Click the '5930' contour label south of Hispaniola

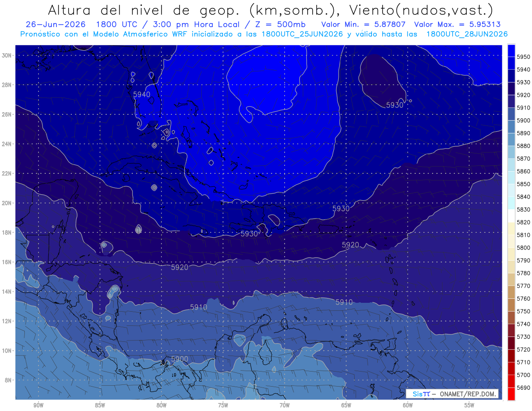click(x=249, y=234)
